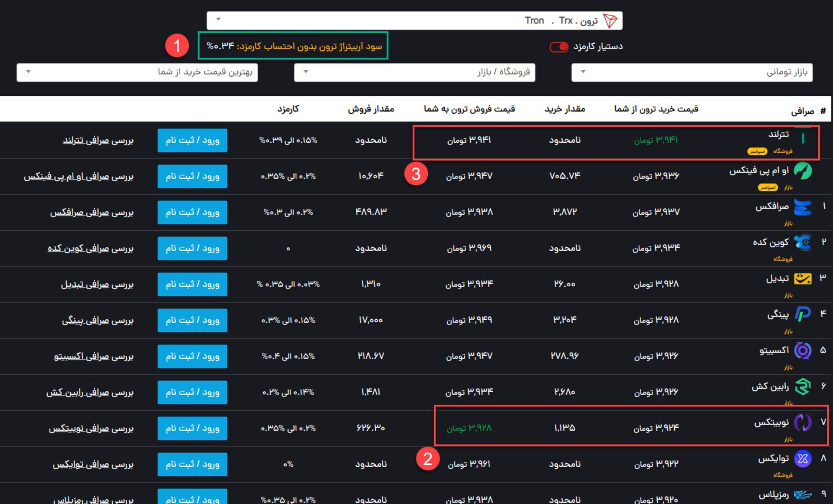Click the OMPFinex exchange logo
Image resolution: width=833 pixels, height=504 pixels.
click(803, 171)
